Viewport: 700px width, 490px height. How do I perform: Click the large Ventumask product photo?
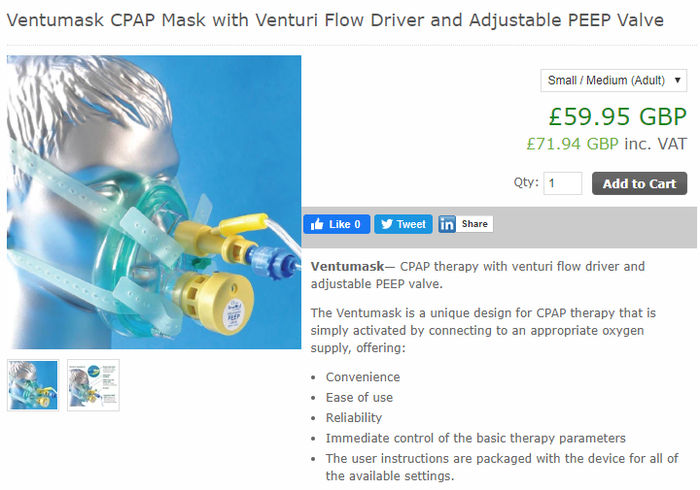pyautogui.click(x=154, y=202)
